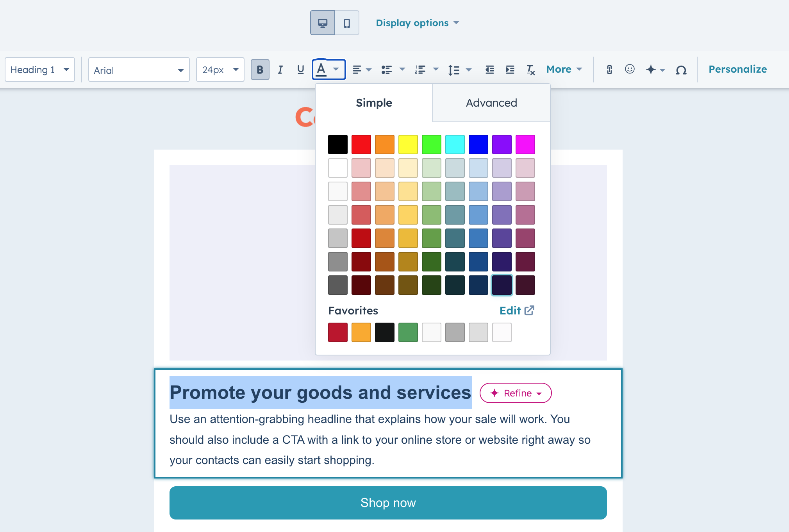Toggle italic formatting
The height and width of the screenshot is (532, 789).
(x=280, y=70)
